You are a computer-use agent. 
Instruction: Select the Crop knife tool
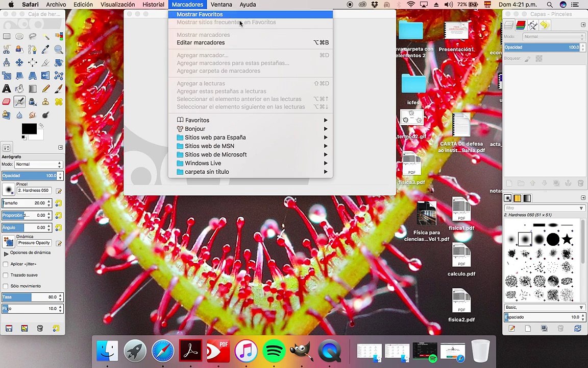[46, 63]
